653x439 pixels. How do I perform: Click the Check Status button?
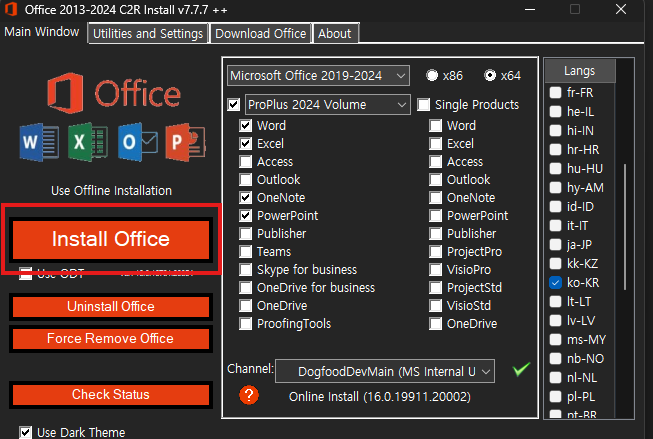pos(111,394)
